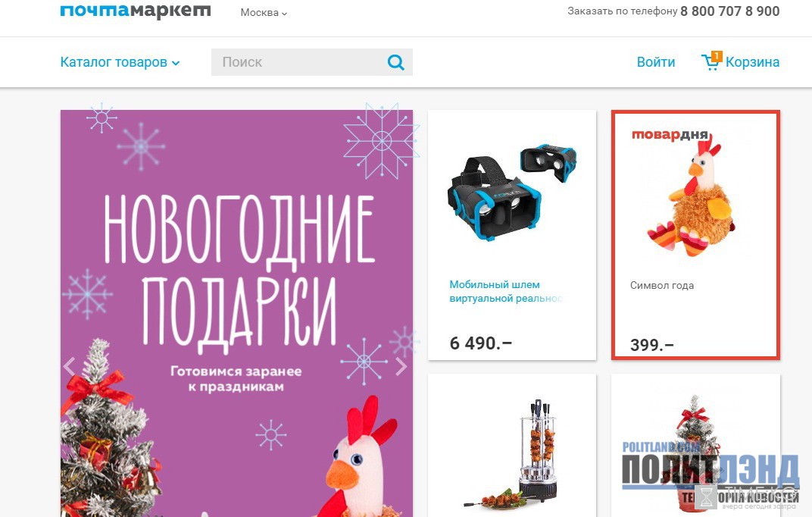
Task: Click the 6 490 price of VR headset
Action: tap(480, 343)
